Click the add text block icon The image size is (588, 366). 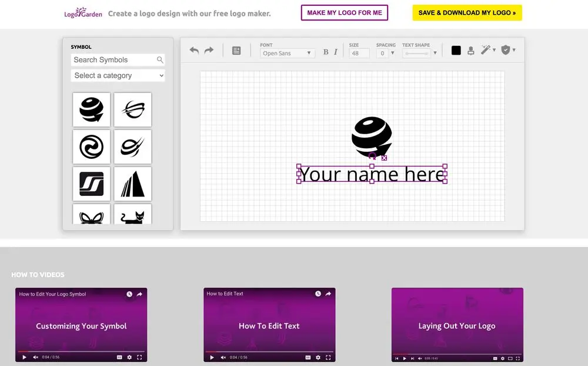tap(236, 51)
